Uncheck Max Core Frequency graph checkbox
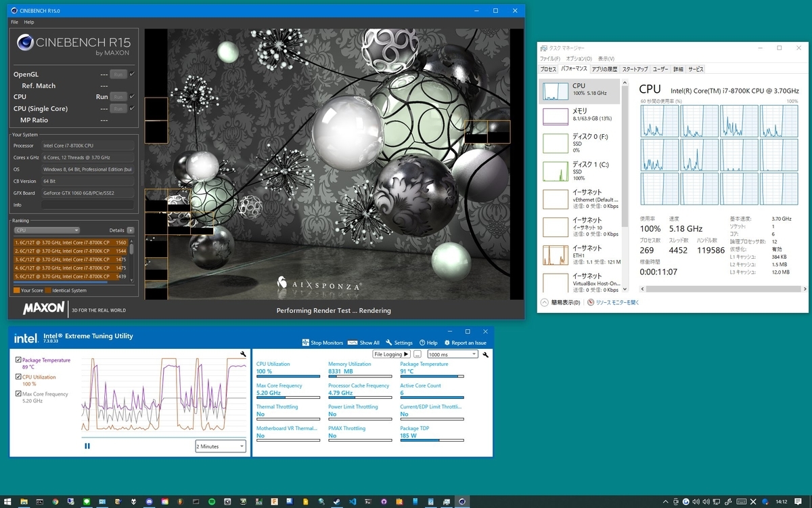Screen dimensions: 812x508 (18, 394)
